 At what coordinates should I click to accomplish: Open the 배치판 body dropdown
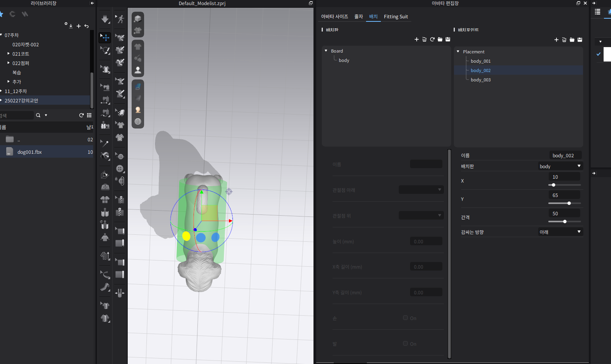click(x=560, y=166)
